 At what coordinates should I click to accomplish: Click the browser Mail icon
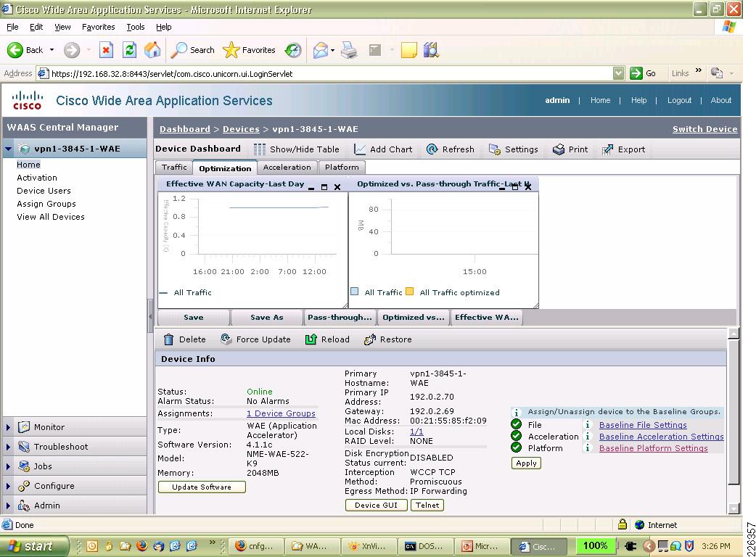320,50
